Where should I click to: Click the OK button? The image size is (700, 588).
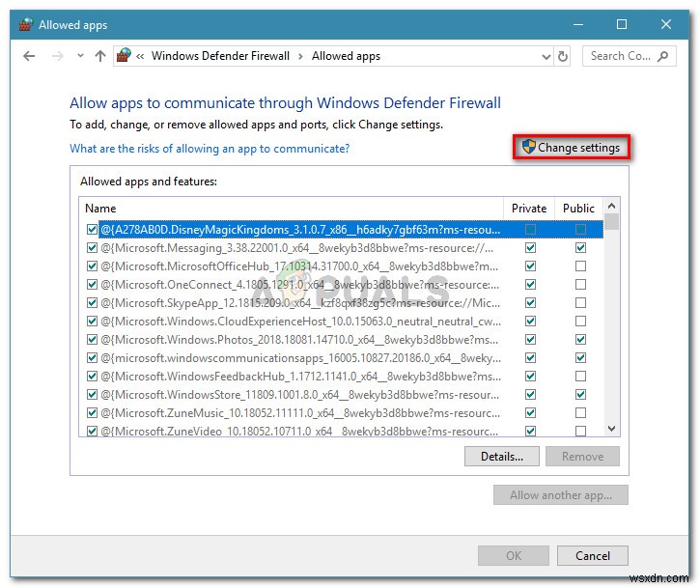pos(514,556)
